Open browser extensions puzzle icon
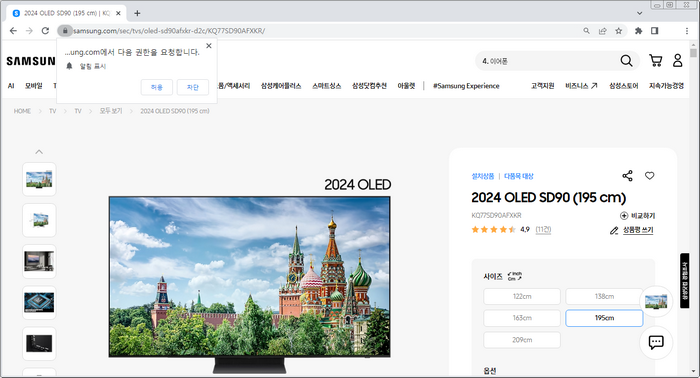 tap(638, 31)
